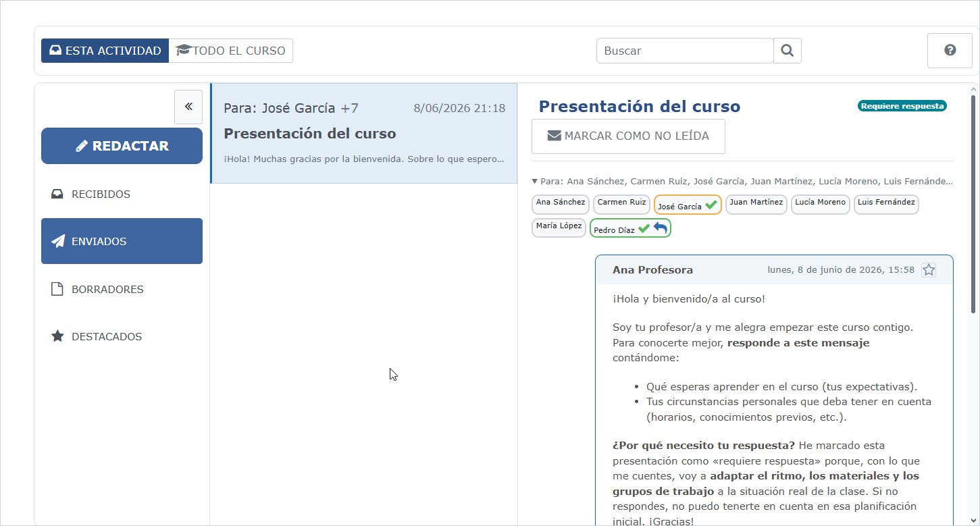Click the Luis Fernández recipient chip

pos(886,205)
